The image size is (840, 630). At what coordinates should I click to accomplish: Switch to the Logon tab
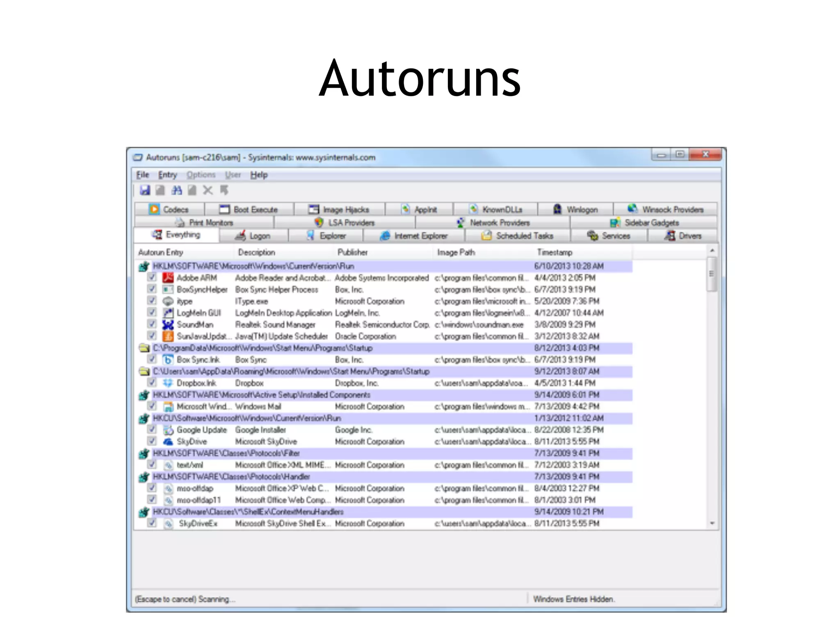click(x=253, y=236)
